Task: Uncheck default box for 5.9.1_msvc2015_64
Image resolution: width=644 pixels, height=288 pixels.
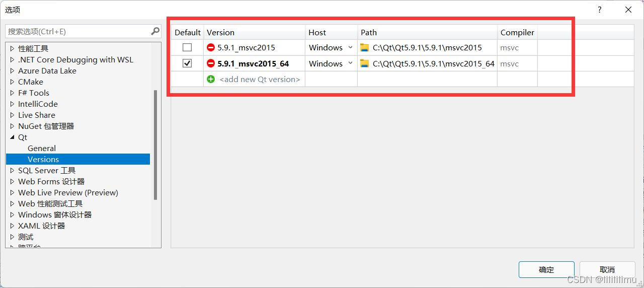Action: click(x=187, y=63)
